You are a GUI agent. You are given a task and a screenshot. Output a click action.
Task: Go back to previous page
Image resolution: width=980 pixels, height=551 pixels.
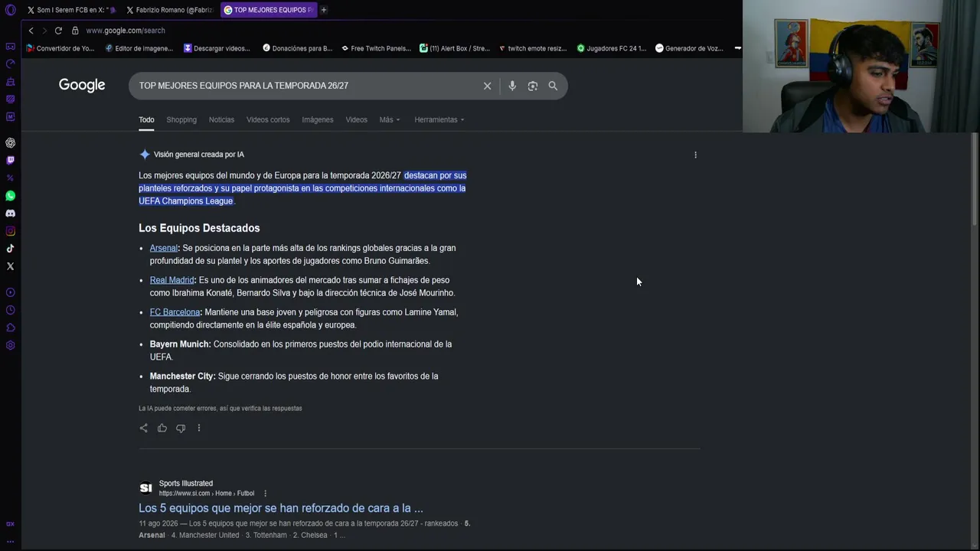pos(31,31)
